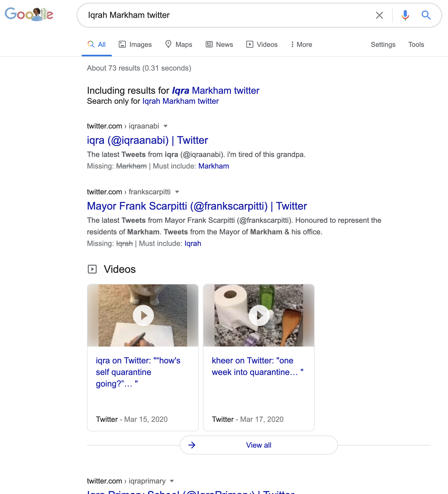This screenshot has width=448, height=494.
Task: Click View all videos button
Action: pyautogui.click(x=259, y=445)
